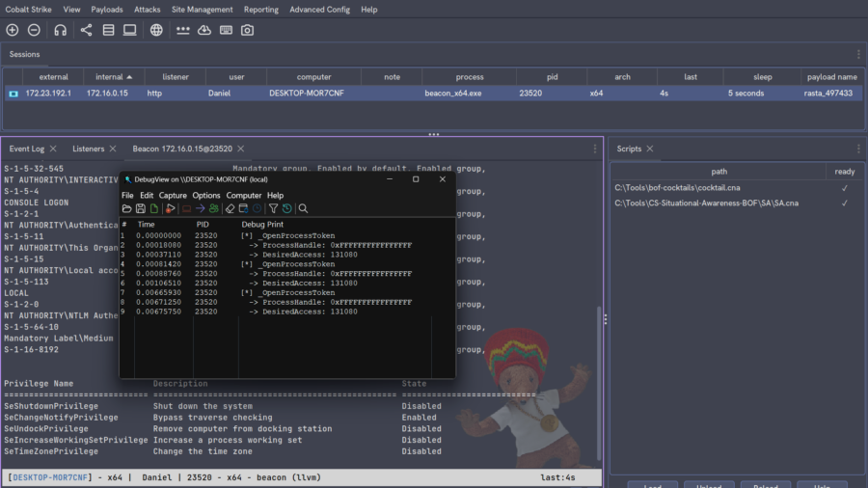Close the Listeners tab
Image resolution: width=868 pixels, height=488 pixels.
113,149
